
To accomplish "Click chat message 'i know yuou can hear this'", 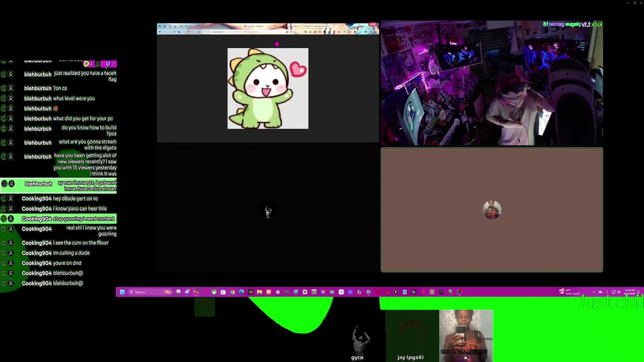I will point(79,209).
